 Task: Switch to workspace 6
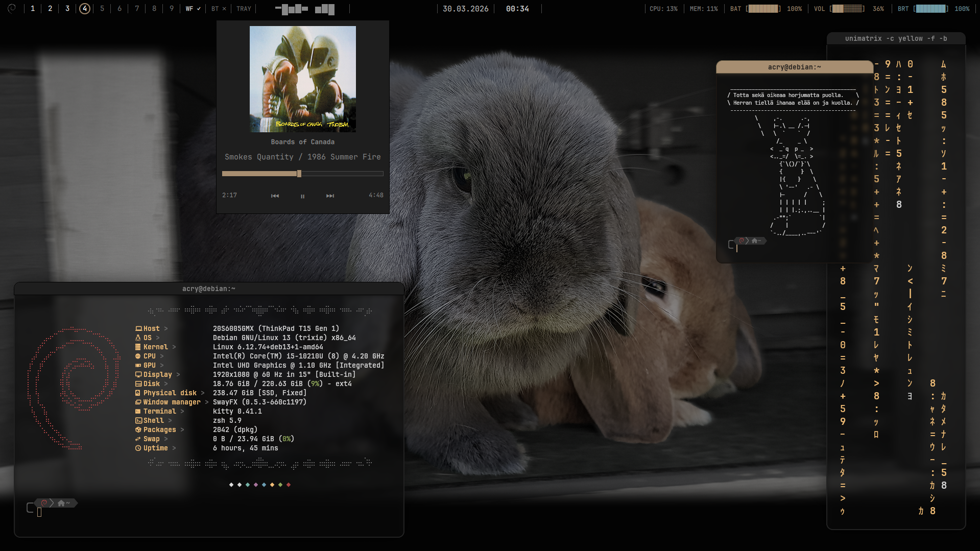[x=119, y=9]
